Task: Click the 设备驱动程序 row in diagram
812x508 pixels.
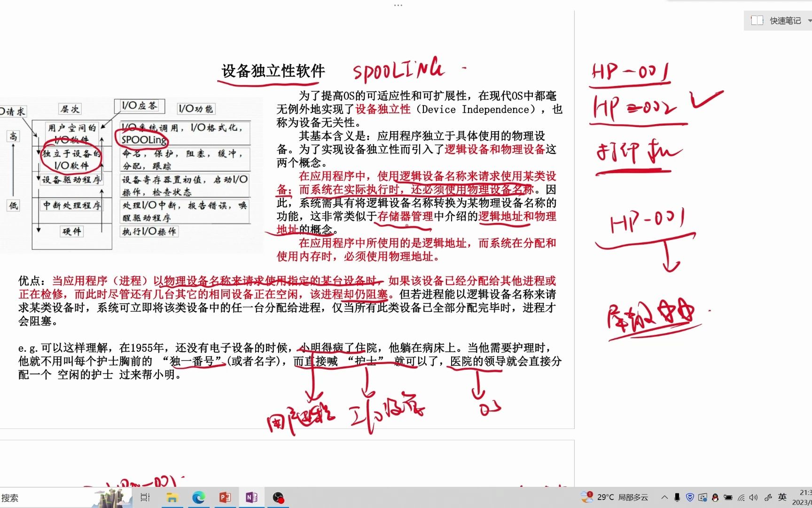Action: pos(71,180)
